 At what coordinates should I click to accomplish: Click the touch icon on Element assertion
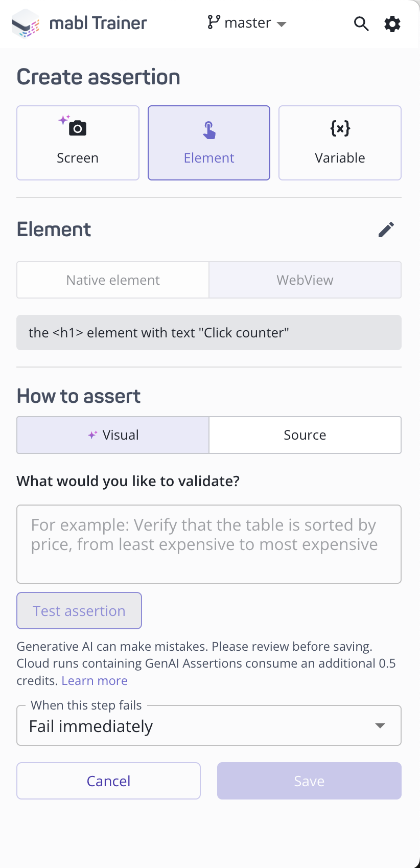[208, 129]
